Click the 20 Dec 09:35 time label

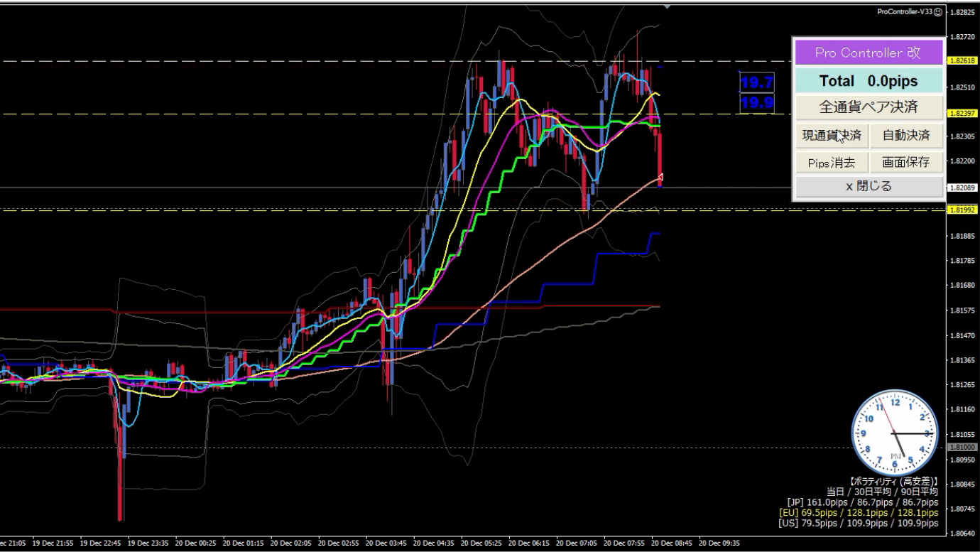[x=720, y=543]
